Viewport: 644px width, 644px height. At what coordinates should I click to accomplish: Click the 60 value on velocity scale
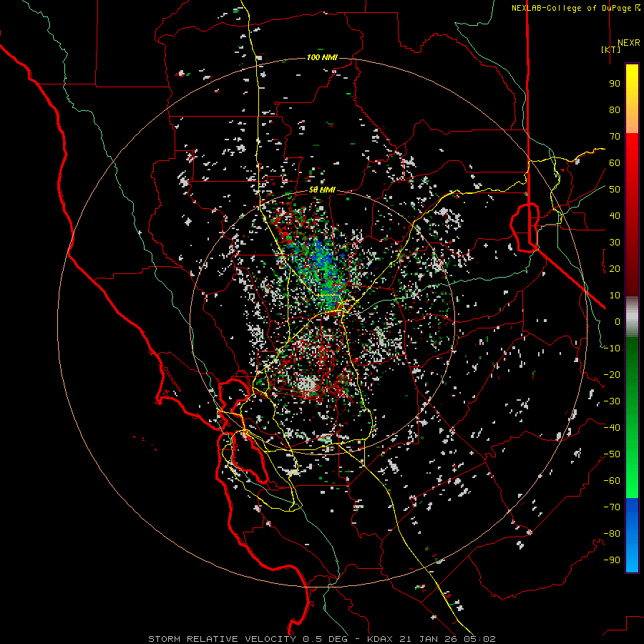pos(615,162)
